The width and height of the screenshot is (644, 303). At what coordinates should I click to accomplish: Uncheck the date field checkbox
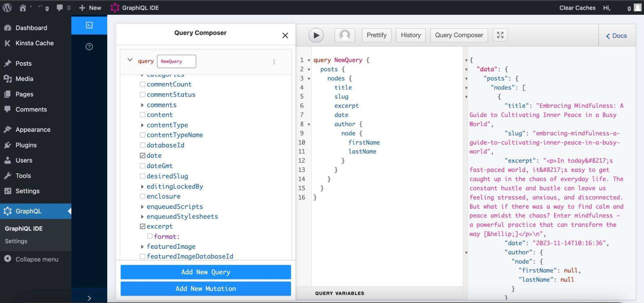click(x=142, y=156)
